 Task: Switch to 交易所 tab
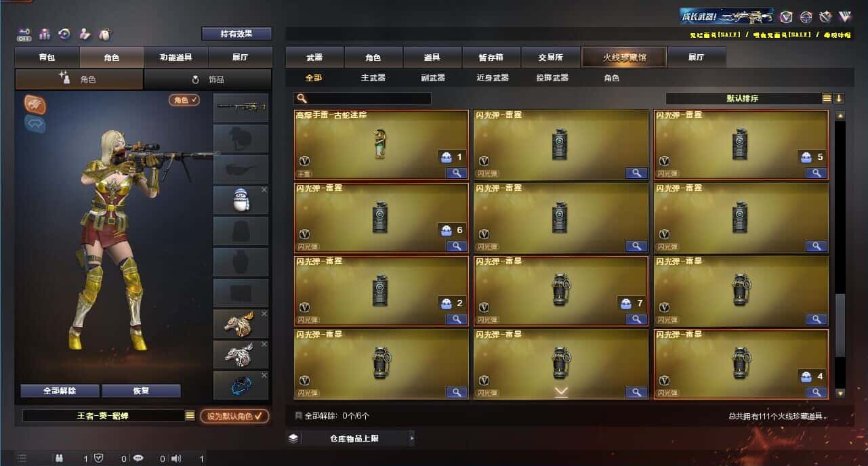pyautogui.click(x=550, y=58)
